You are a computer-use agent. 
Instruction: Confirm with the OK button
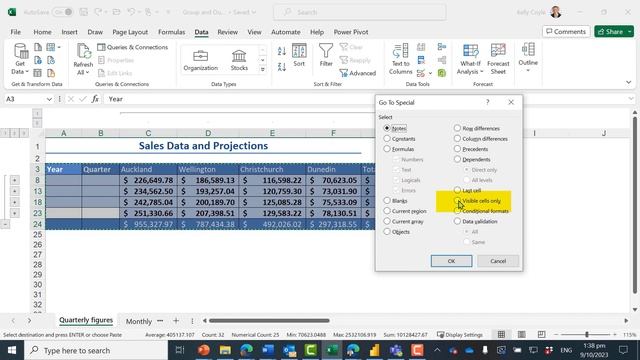click(451, 261)
